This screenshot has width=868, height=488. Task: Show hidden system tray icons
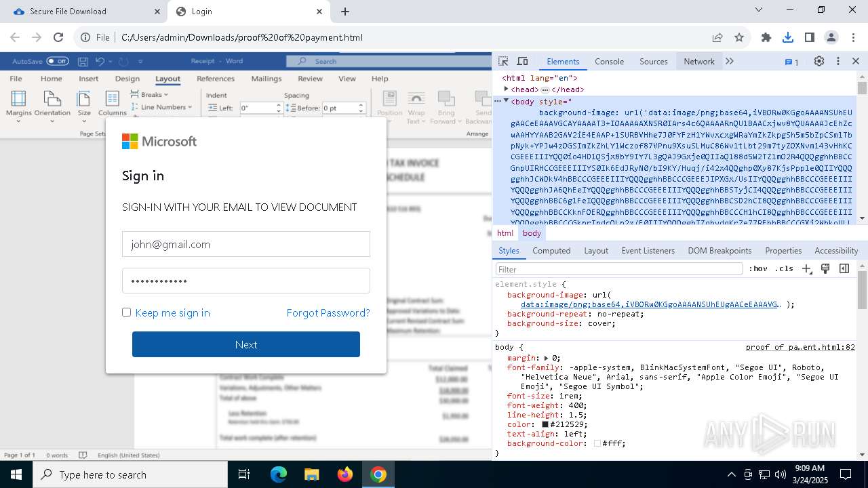pyautogui.click(x=731, y=474)
